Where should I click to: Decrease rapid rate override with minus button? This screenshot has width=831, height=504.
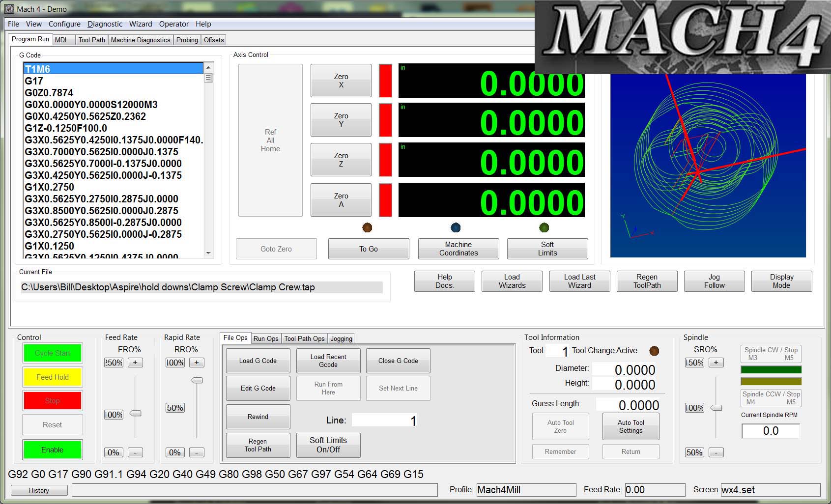pyautogui.click(x=197, y=452)
